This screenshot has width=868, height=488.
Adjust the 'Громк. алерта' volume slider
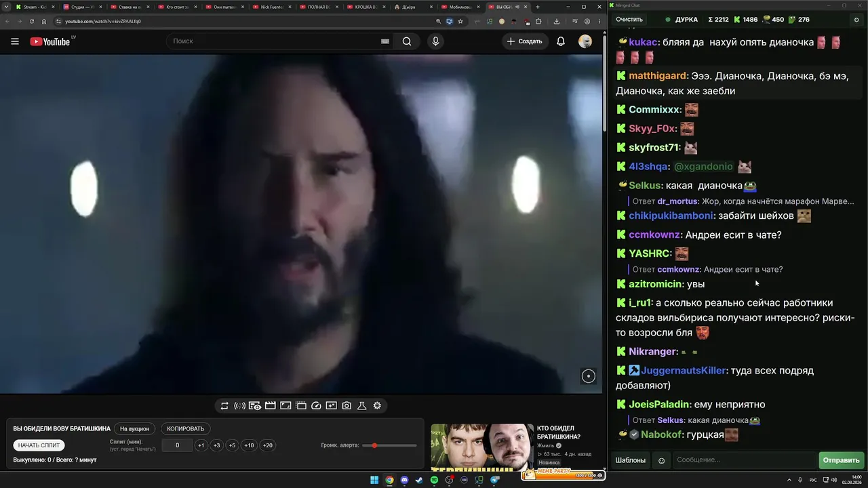(390, 445)
